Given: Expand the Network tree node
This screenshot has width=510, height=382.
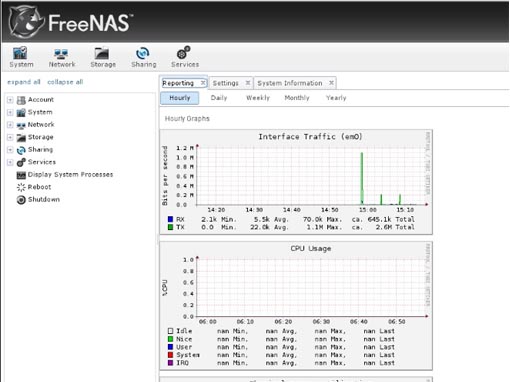Looking at the screenshot, I should coord(10,125).
